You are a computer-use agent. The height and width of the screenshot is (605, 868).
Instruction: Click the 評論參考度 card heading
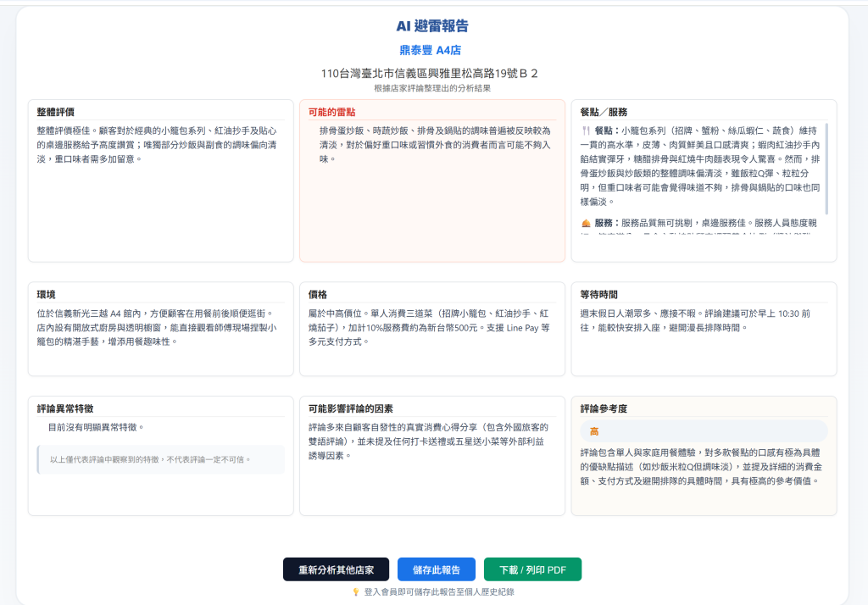coord(604,409)
